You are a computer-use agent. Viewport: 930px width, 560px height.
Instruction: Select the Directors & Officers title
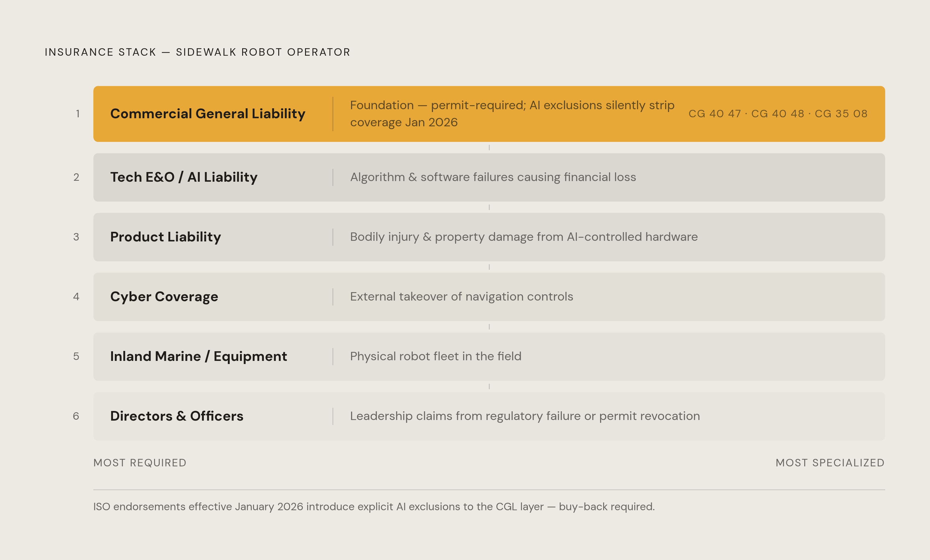click(177, 416)
